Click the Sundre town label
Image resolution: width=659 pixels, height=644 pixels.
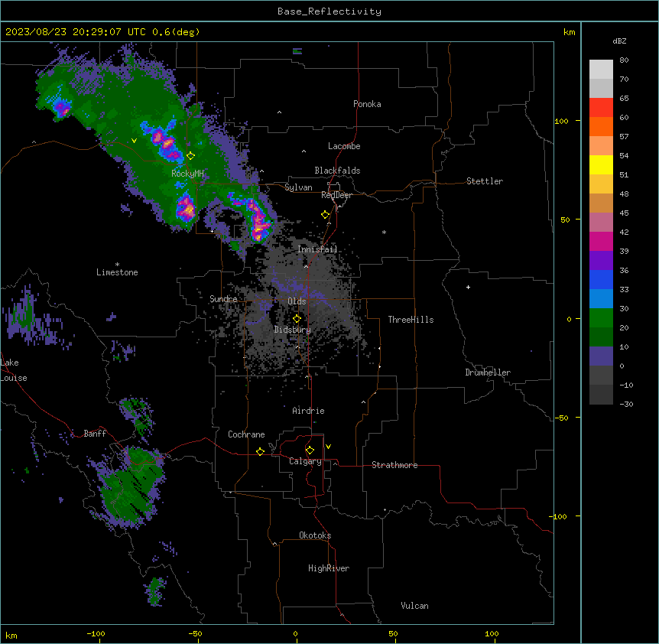click(223, 299)
